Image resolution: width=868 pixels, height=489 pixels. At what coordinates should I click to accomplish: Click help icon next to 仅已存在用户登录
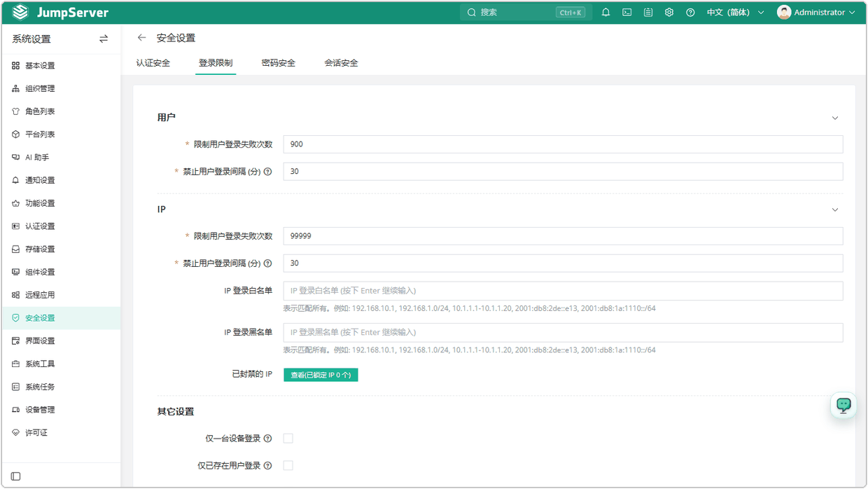tap(267, 466)
